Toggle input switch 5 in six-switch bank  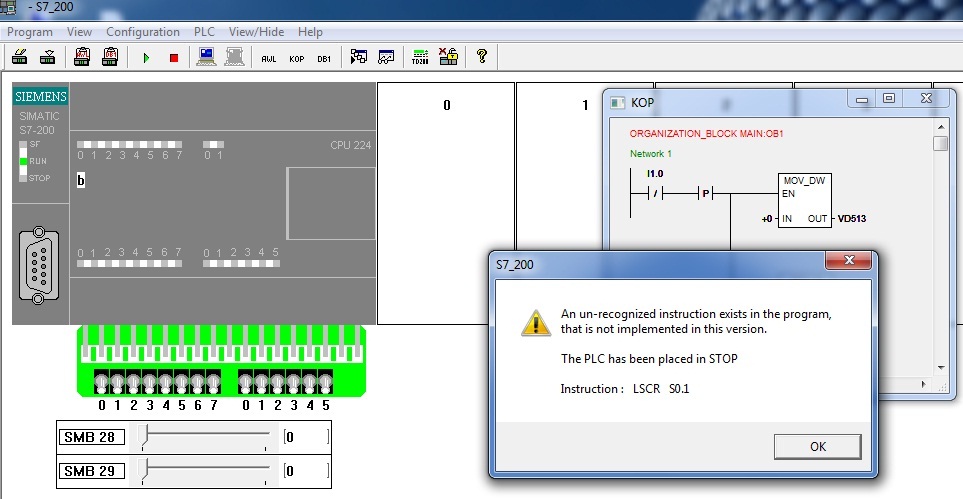tap(325, 383)
